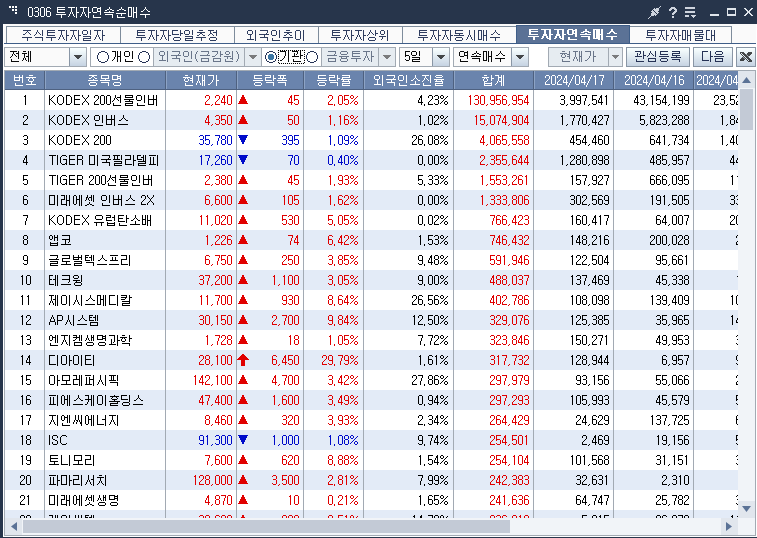Select the 투자자연속매수 tab

tap(573, 34)
